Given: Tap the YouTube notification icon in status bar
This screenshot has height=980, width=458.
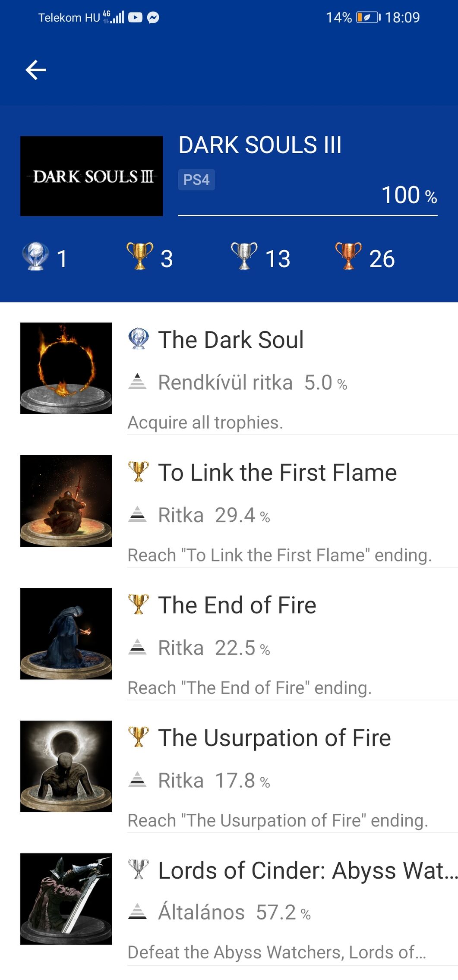Looking at the screenshot, I should click(x=135, y=18).
